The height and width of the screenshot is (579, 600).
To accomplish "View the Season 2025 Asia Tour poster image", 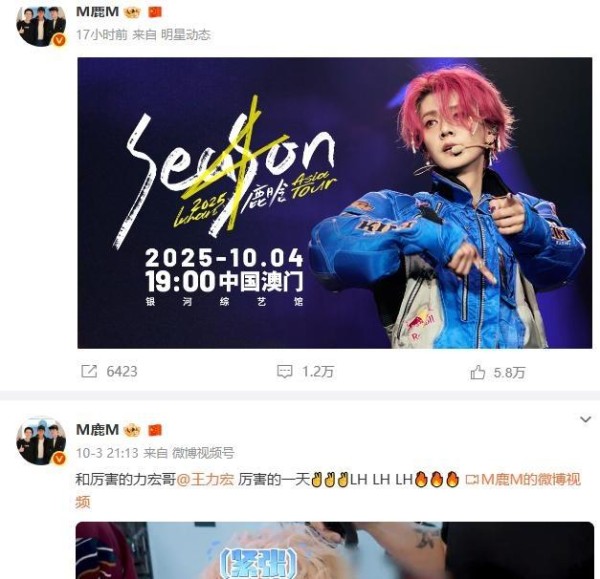I will 335,203.
